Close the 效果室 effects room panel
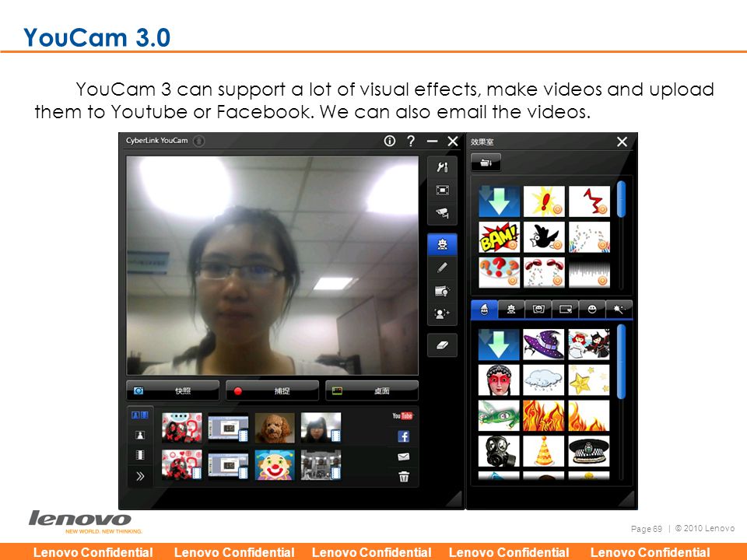Image resolution: width=747 pixels, height=560 pixels. tap(622, 142)
